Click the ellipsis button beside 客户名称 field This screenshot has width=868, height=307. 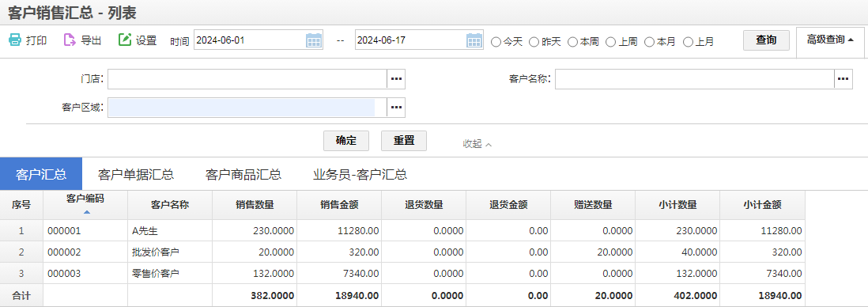(x=843, y=79)
